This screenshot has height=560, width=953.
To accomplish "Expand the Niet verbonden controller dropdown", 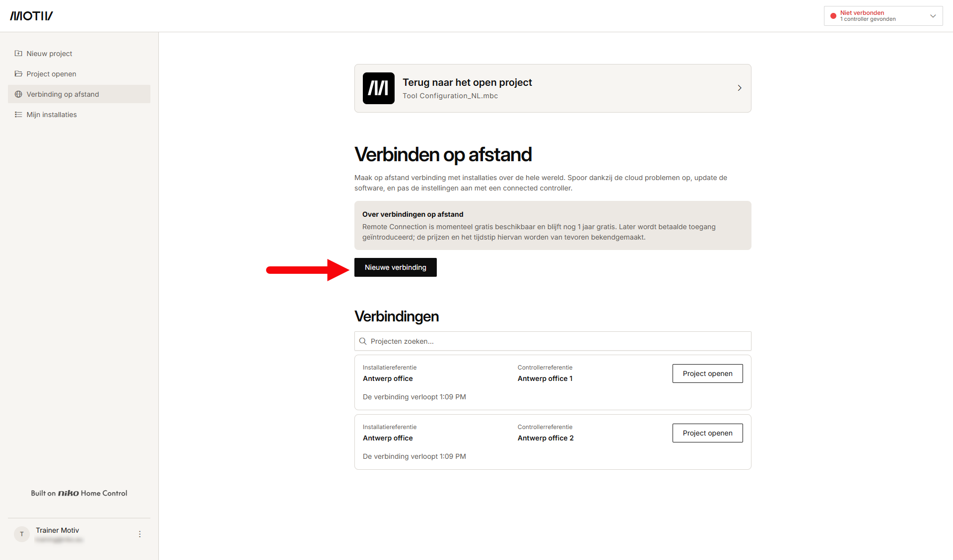I will [883, 16].
